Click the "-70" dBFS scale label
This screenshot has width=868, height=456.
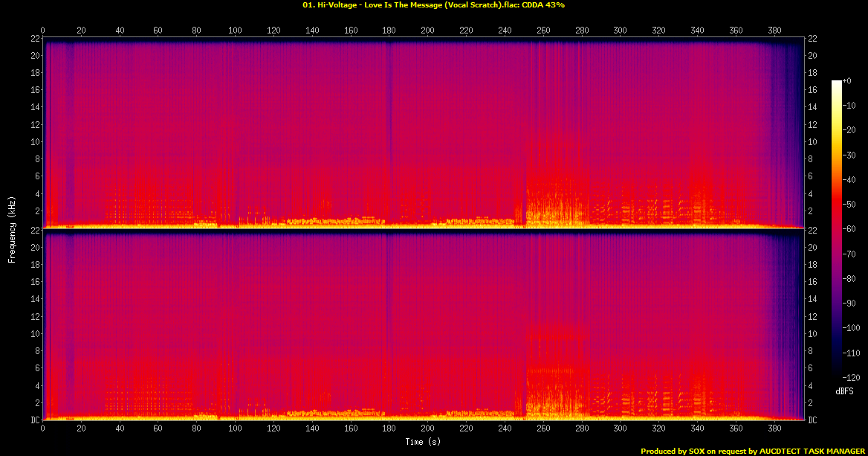click(x=849, y=254)
